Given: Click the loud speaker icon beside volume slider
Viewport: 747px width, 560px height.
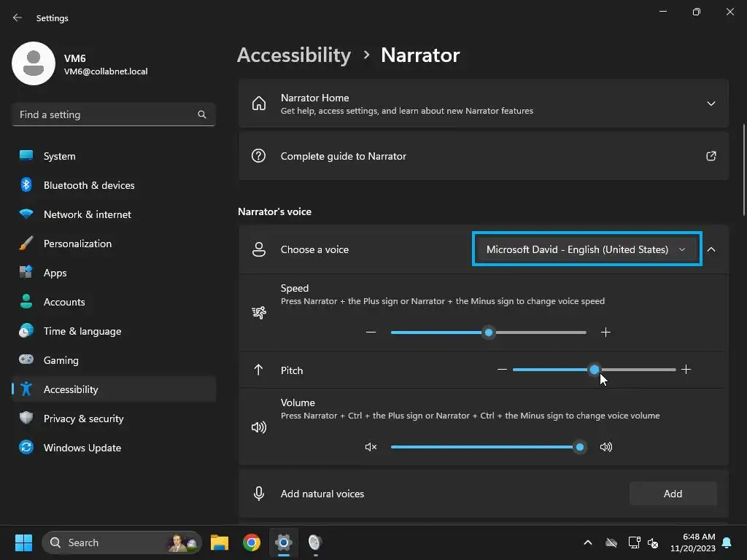Looking at the screenshot, I should (x=606, y=447).
